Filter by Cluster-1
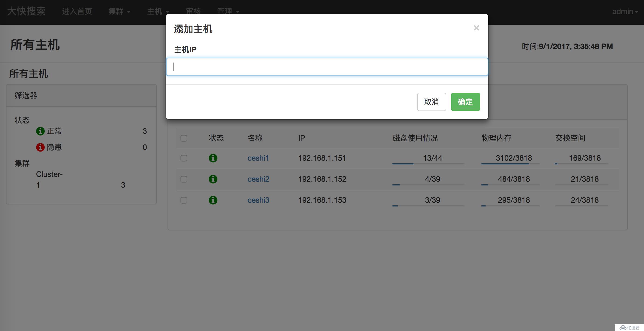 [49, 180]
